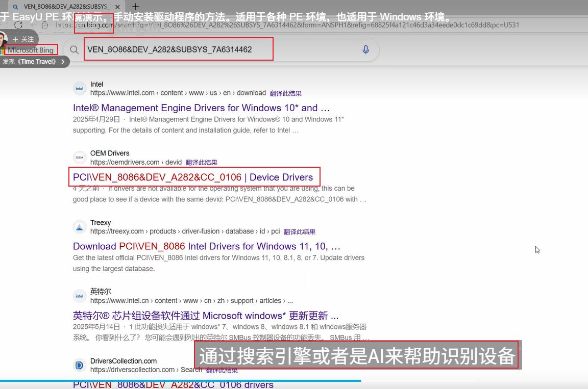This screenshot has height=389, width=588.
Task: Click the intel.cn breadcrumb URL
Action: point(191,301)
